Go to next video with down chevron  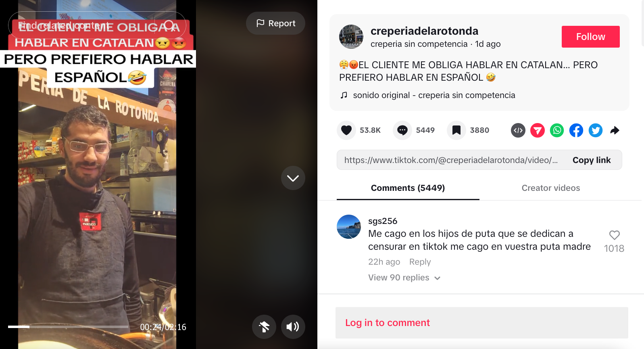[293, 178]
